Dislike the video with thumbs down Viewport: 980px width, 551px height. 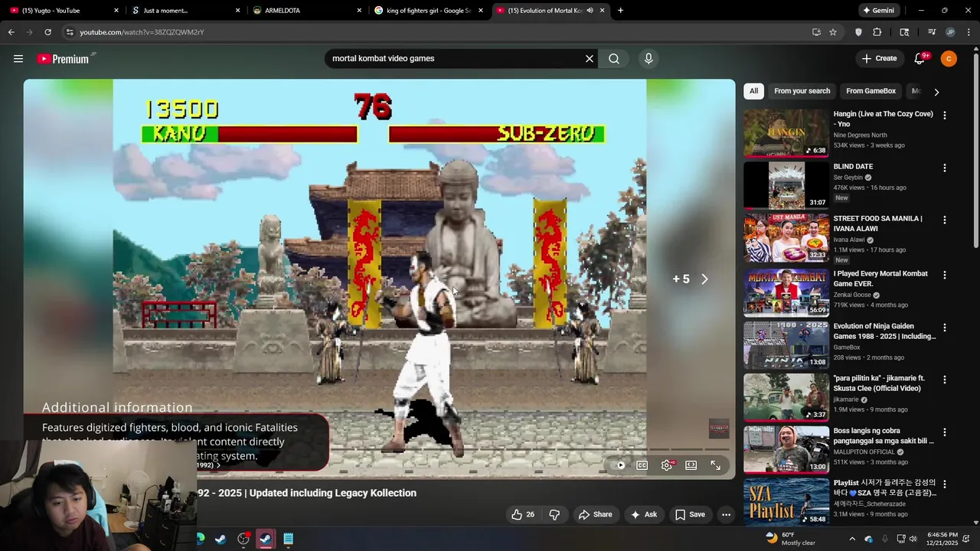554,514
